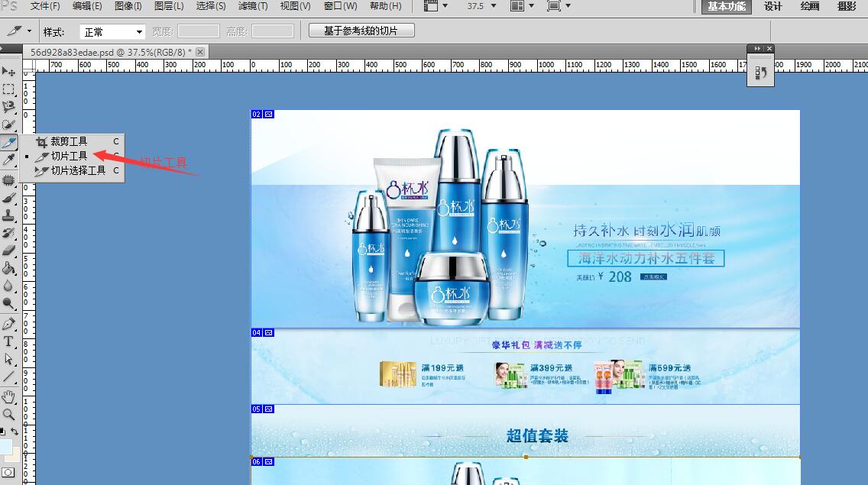Open the slice tool preset picker arrow
This screenshot has height=485, width=868.
pyautogui.click(x=30, y=31)
